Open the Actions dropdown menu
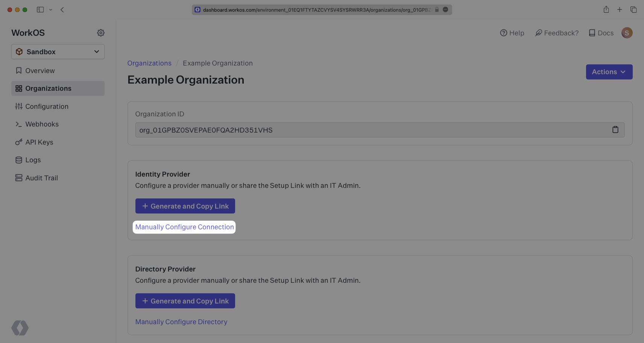 pyautogui.click(x=609, y=72)
